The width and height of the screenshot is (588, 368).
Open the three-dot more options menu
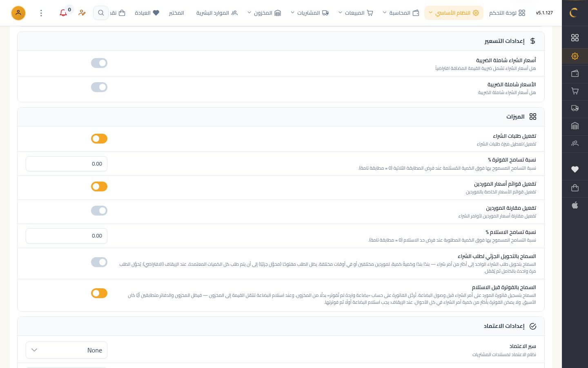click(x=41, y=13)
